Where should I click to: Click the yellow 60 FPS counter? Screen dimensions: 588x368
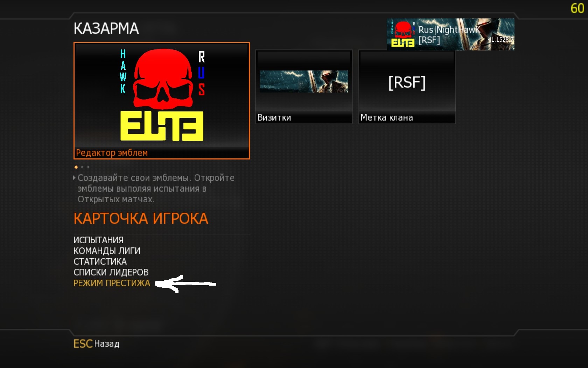577,8
